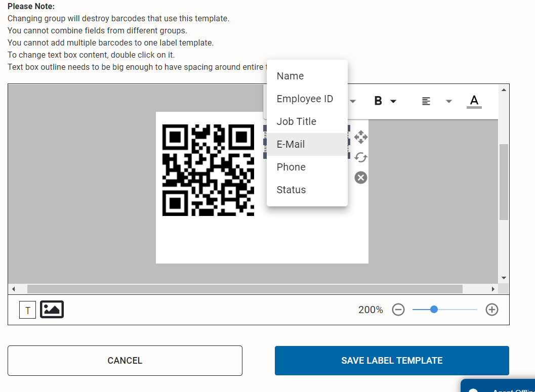Open the Agent Offline chat widget
The height and width of the screenshot is (392, 535).
(x=498, y=385)
